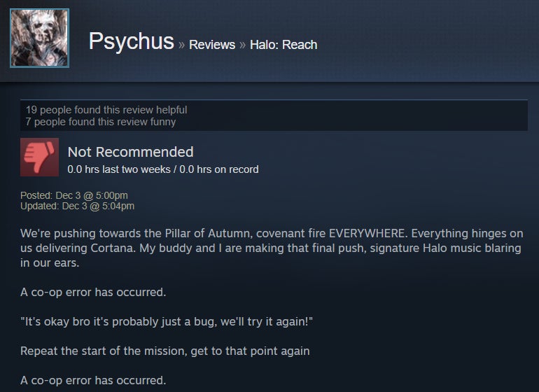The height and width of the screenshot is (392, 539).
Task: Open the Halo: Reach breadcrumb link
Action: click(x=283, y=45)
